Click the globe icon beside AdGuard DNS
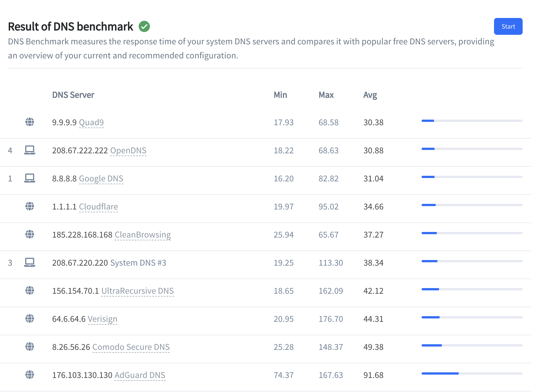 (29, 375)
